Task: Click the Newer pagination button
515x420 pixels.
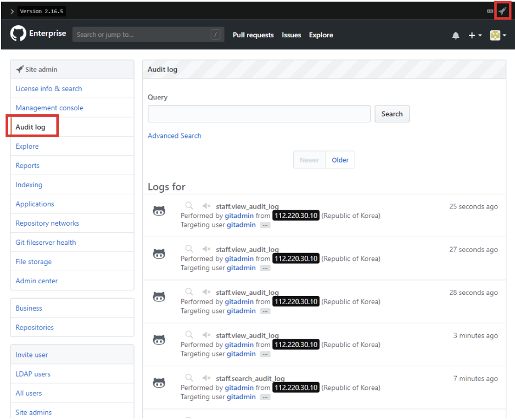Action: pyautogui.click(x=310, y=160)
